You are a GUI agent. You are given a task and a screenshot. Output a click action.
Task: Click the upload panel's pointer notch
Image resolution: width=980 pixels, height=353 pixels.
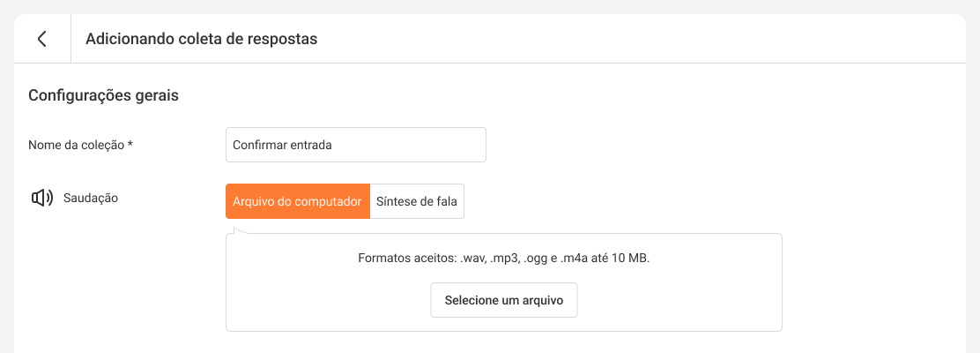click(x=237, y=230)
